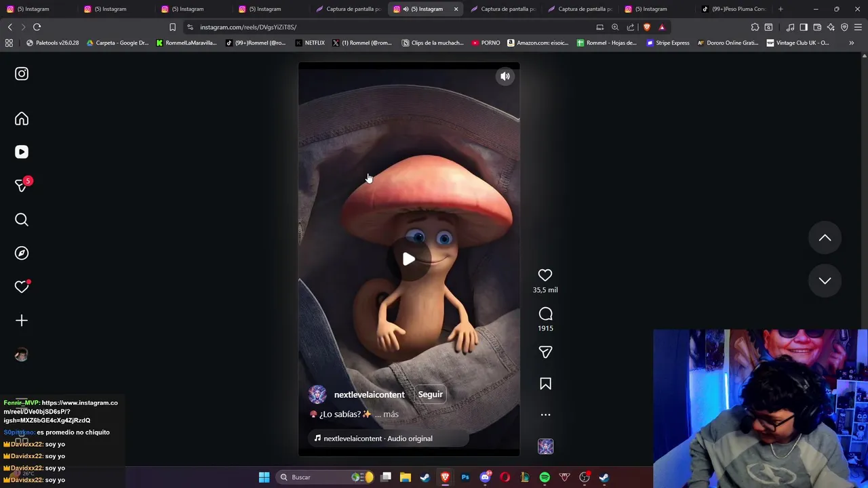
Task: Open nextlevelaicontent profile name
Action: pos(369,394)
